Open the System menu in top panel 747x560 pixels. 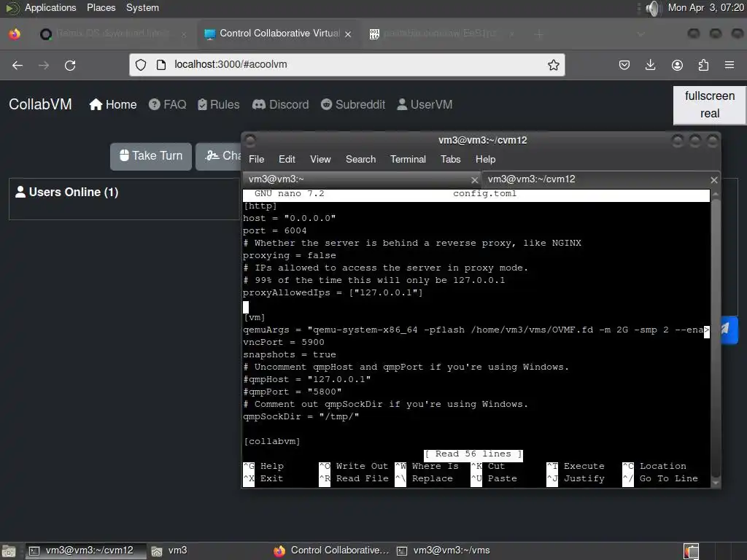point(142,7)
